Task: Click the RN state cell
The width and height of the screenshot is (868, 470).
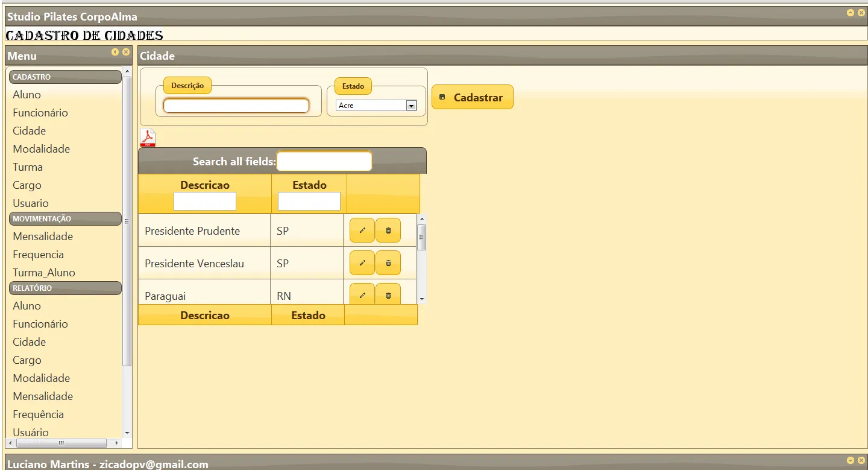Action: 307,292
